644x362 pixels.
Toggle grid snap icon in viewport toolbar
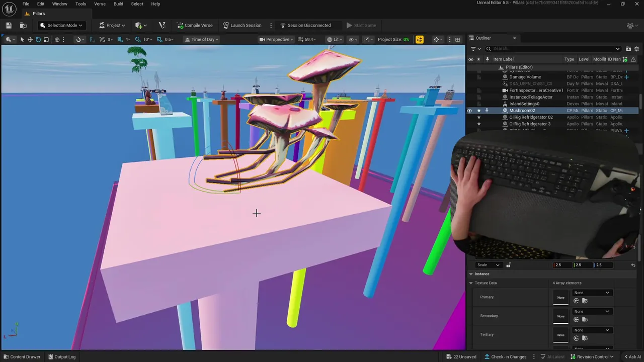(x=119, y=39)
